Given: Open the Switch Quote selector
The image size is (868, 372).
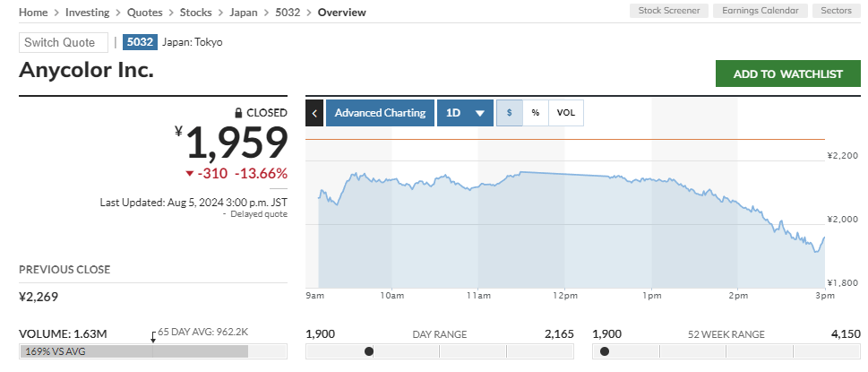Looking at the screenshot, I should click(64, 43).
